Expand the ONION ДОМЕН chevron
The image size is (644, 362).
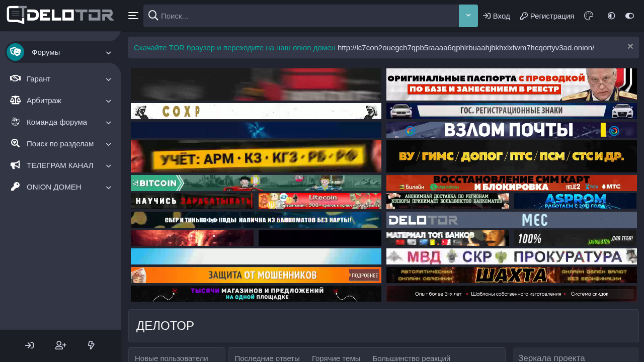(109, 188)
